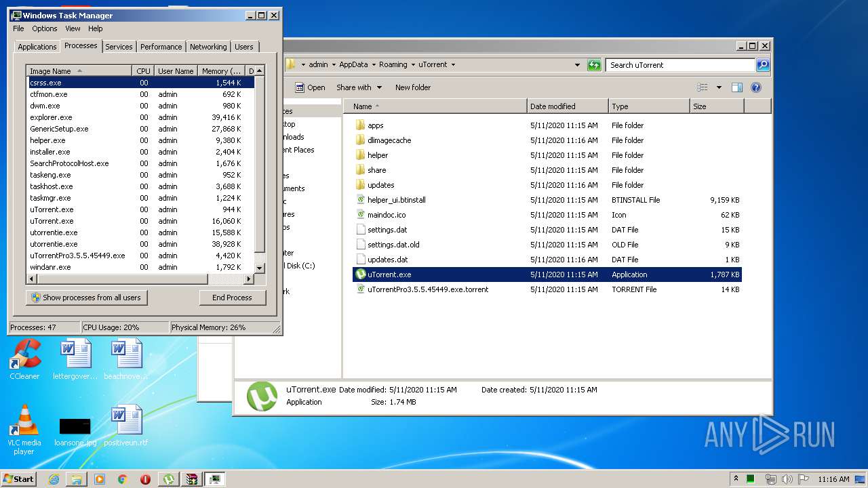
Task: Open the Explorer help question-mark icon
Action: point(756,87)
